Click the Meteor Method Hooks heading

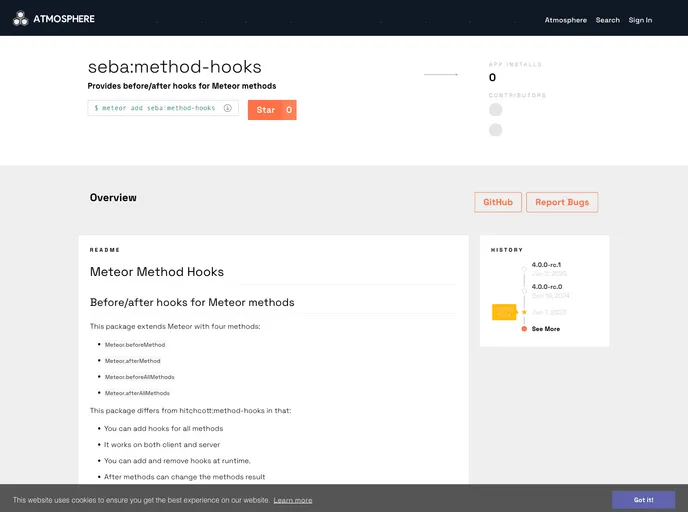157,272
